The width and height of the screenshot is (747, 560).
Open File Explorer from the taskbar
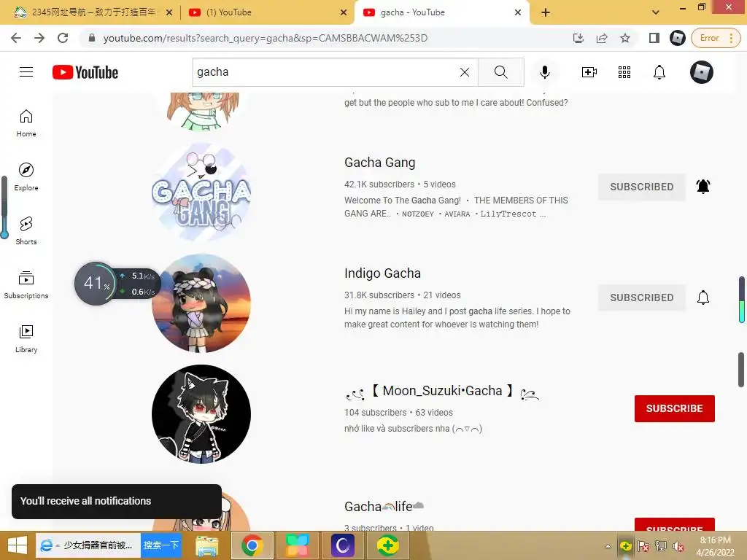pyautogui.click(x=207, y=545)
